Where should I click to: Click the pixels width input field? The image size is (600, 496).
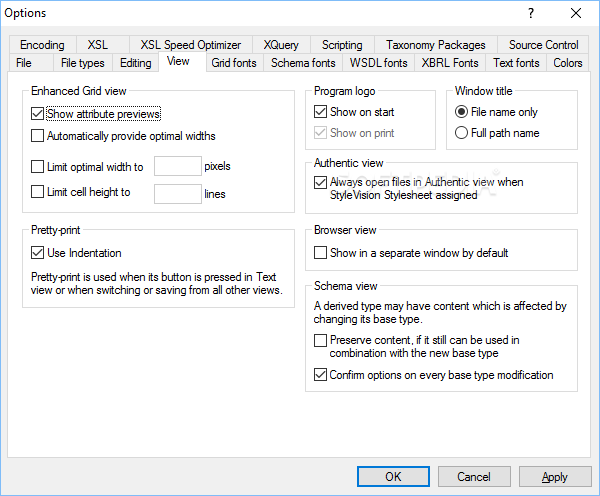click(178, 166)
